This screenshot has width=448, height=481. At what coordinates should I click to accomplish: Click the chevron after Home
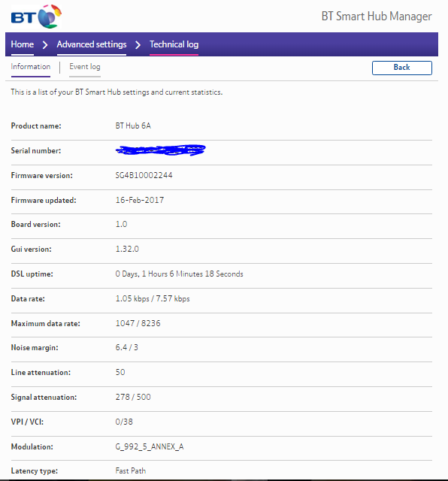[x=45, y=45]
